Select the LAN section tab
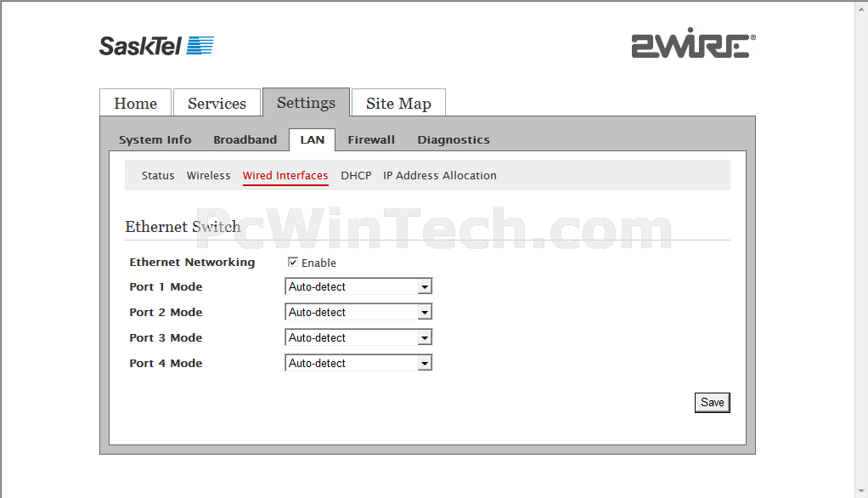 pos(312,140)
